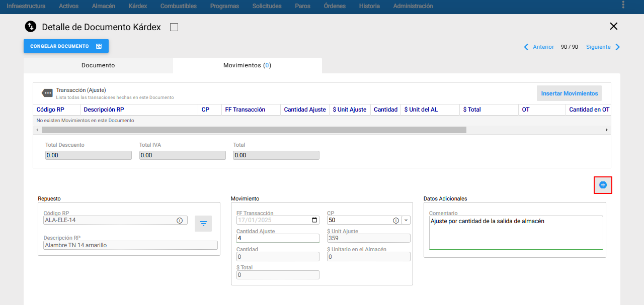Open the Órdenes menu
The image size is (644, 305).
point(335,6)
